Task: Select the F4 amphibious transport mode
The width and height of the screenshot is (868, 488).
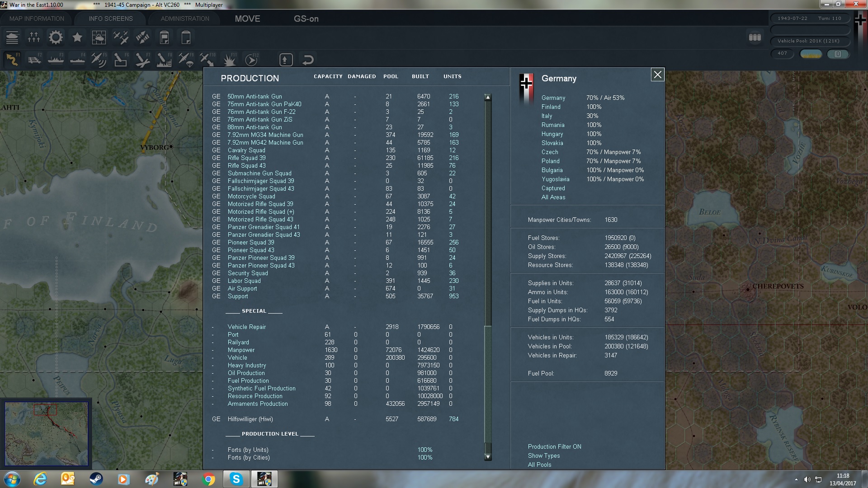Action: (x=78, y=60)
